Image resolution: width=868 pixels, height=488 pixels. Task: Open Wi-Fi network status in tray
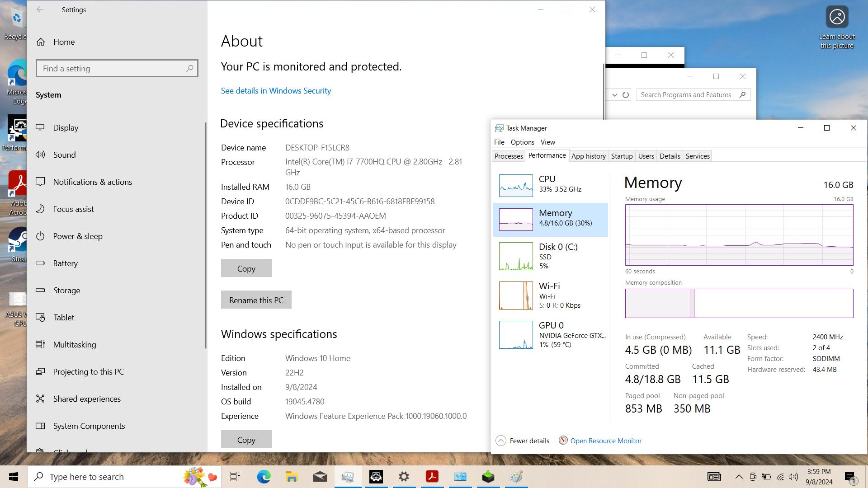point(780,477)
